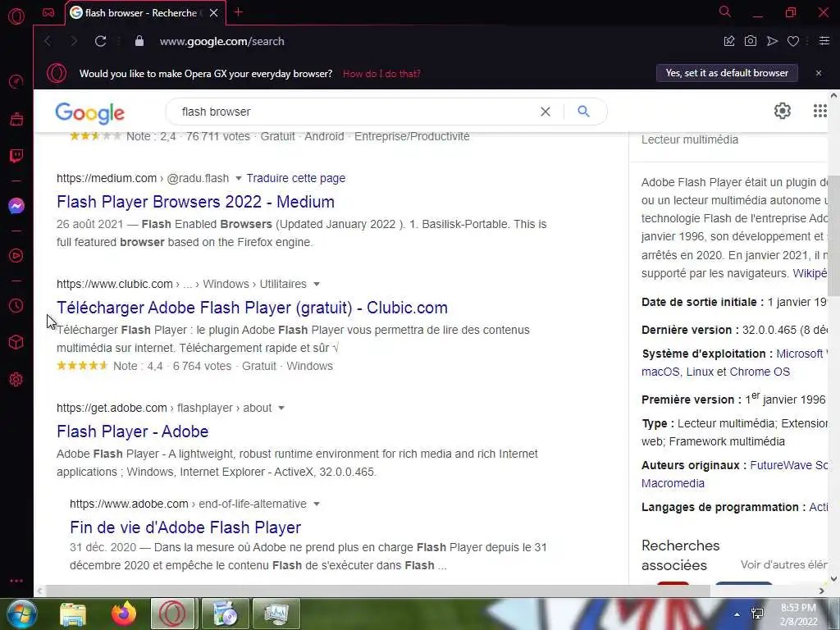Open the How do I do that? link
Screen dimensions: 840x630
(381, 74)
